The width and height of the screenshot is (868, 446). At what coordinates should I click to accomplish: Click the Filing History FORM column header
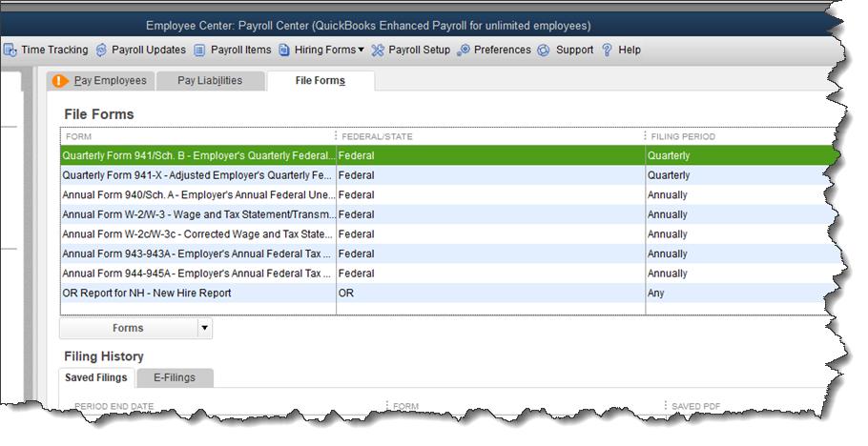[x=405, y=406]
